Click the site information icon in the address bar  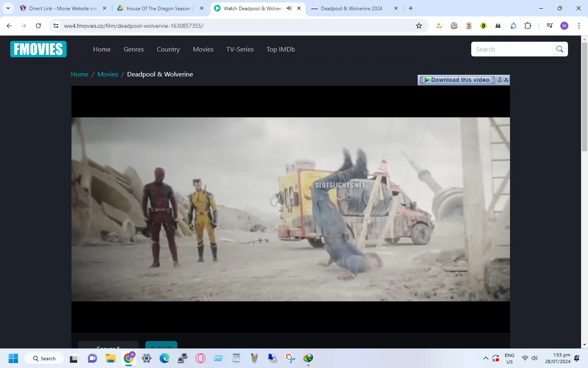coord(56,26)
